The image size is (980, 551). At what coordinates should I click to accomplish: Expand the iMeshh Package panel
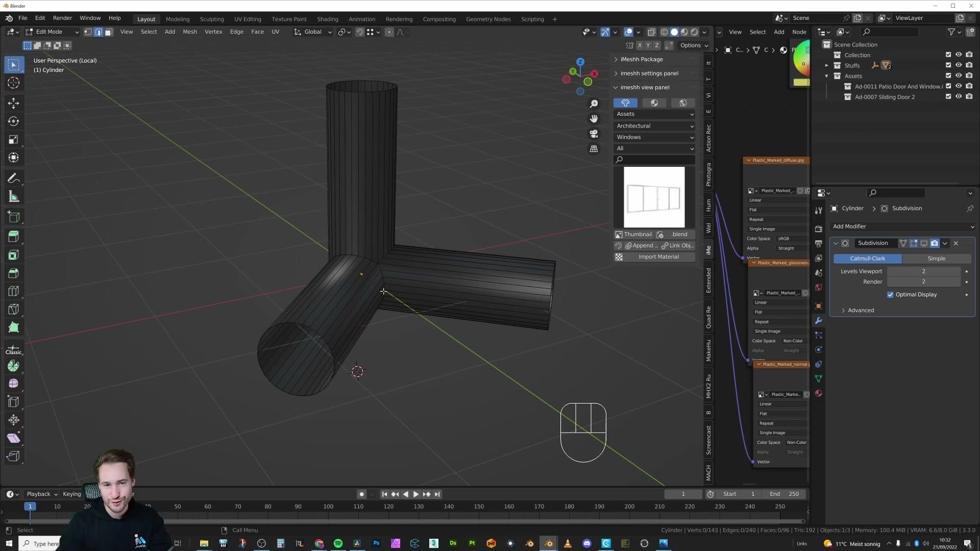click(x=641, y=60)
